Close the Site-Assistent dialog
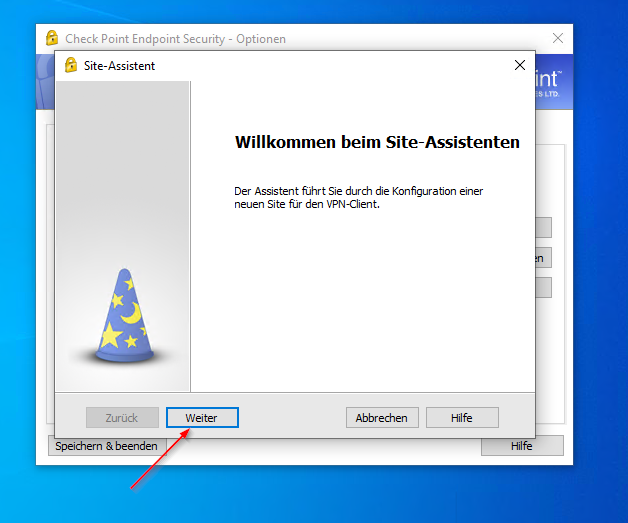Image resolution: width=628 pixels, height=523 pixels. (x=519, y=66)
